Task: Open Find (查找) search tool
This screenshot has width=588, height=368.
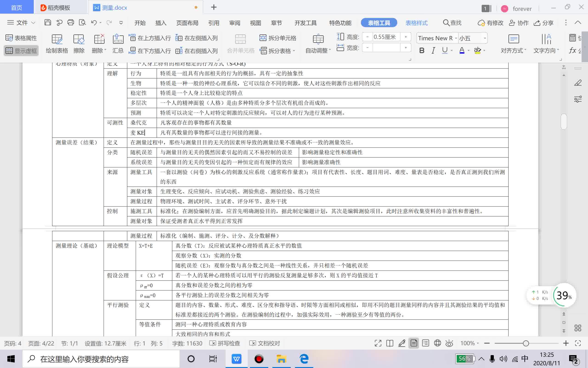Action: coord(452,23)
